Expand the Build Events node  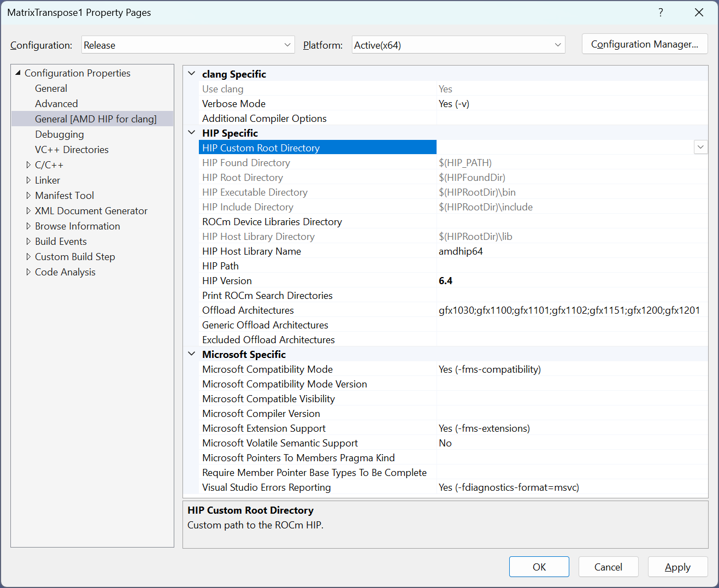(x=28, y=241)
